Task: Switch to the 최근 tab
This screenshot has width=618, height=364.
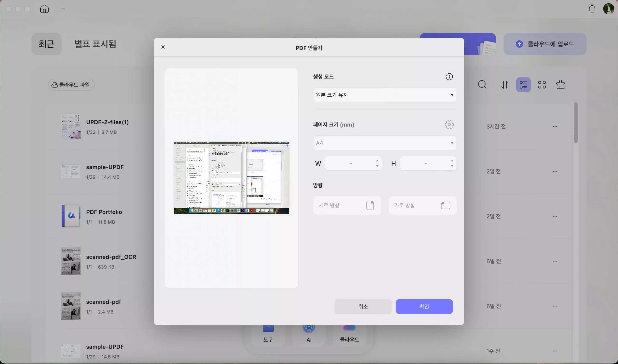Action: pos(46,44)
